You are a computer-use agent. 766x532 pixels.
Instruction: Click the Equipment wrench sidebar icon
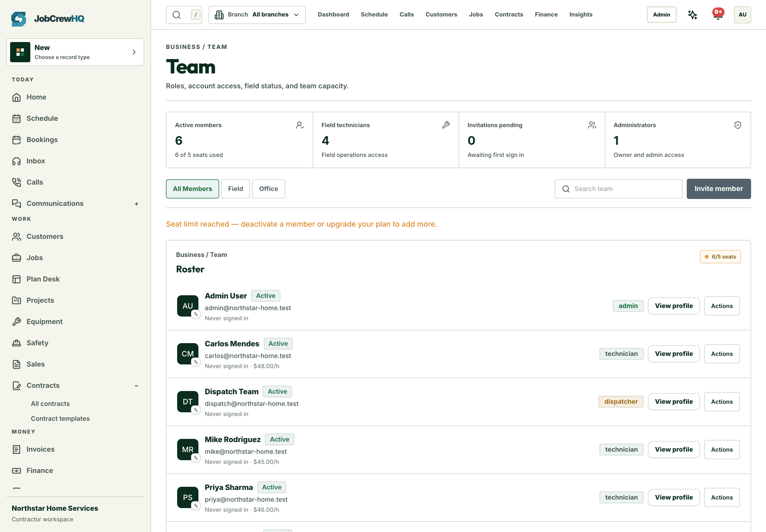[16, 322]
